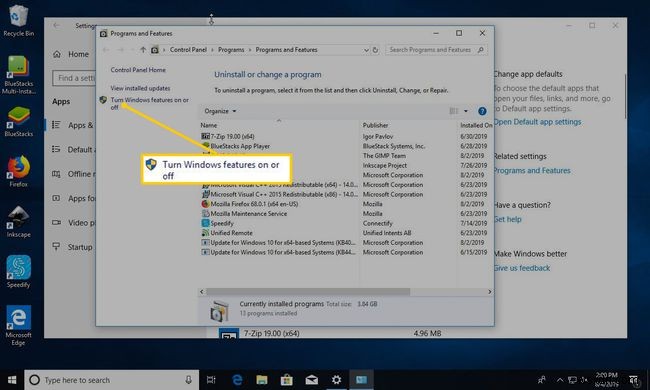Open the Startup section in Settings sidebar
650x390 pixels.
point(80,247)
